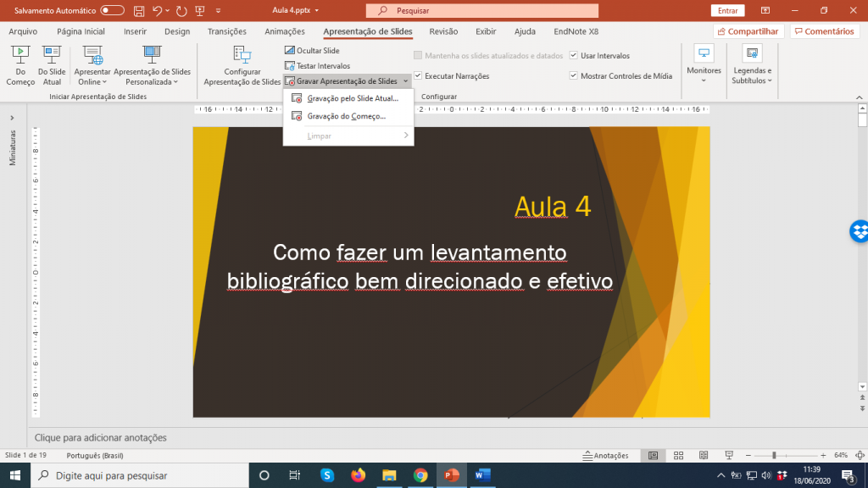Save the presentation with the floppy icon
This screenshot has height=488, width=868.
(139, 10)
